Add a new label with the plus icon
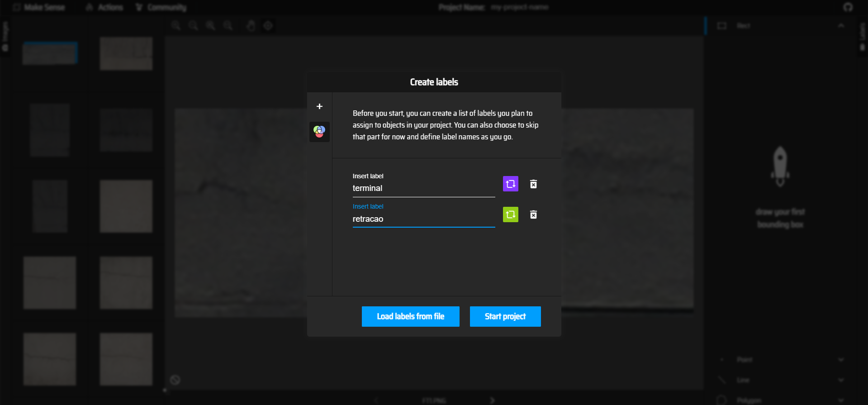 coord(319,106)
